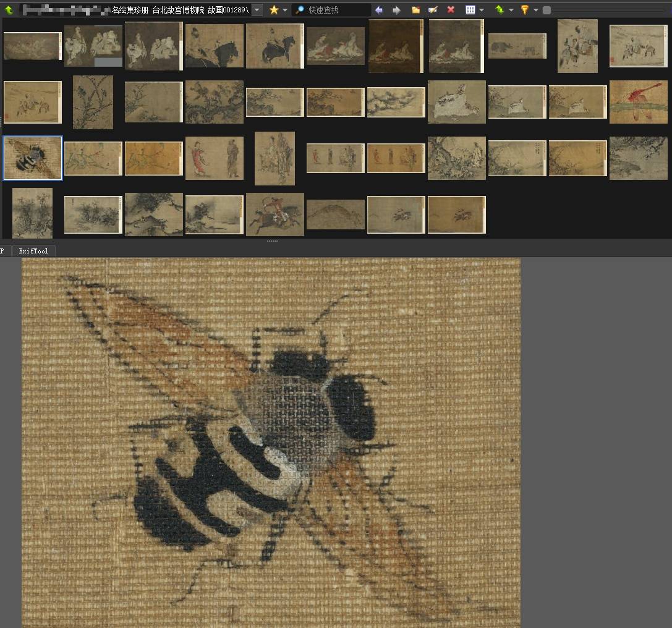Viewport: 672px width, 628px height.
Task: Expand the filter funnel dropdown arrow
Action: coord(535,9)
